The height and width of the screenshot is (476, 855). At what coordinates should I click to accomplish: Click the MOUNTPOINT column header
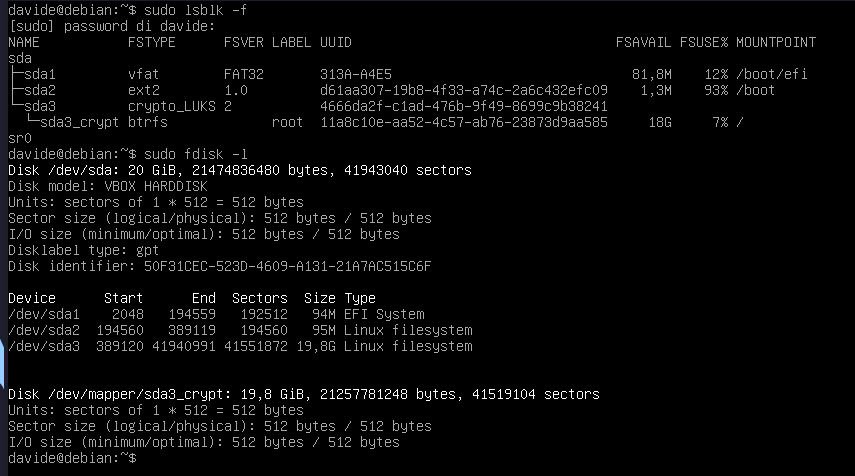point(776,43)
